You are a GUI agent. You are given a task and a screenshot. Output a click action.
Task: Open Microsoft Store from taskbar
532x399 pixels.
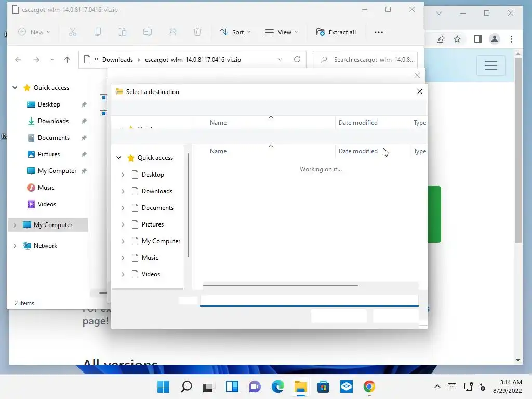click(323, 387)
